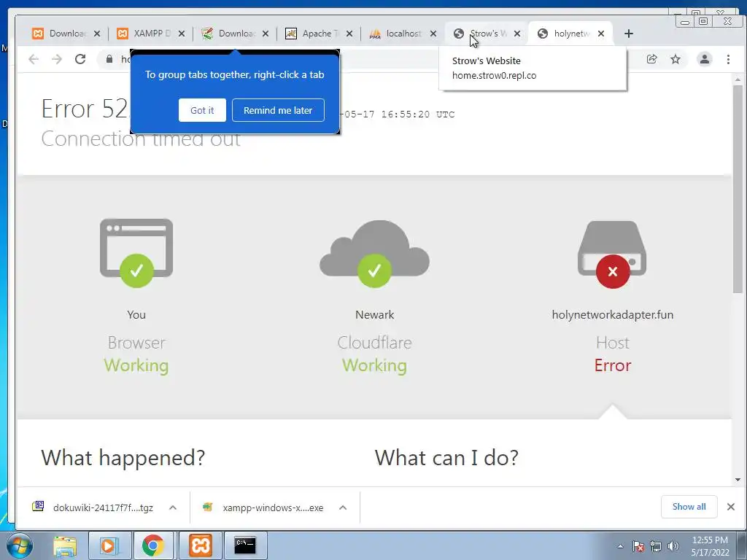Click holynetworkadapter.fun host name
The height and width of the screenshot is (560, 747).
pos(613,315)
